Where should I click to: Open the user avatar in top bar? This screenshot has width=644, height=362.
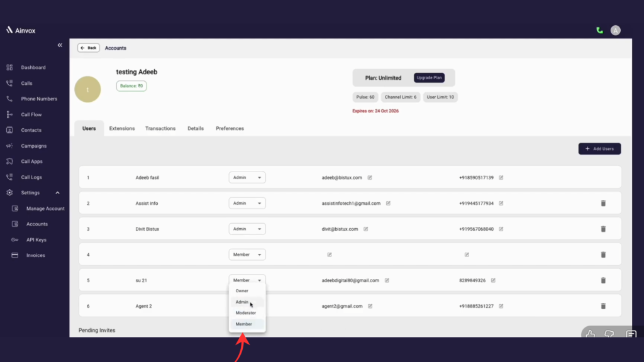(616, 30)
